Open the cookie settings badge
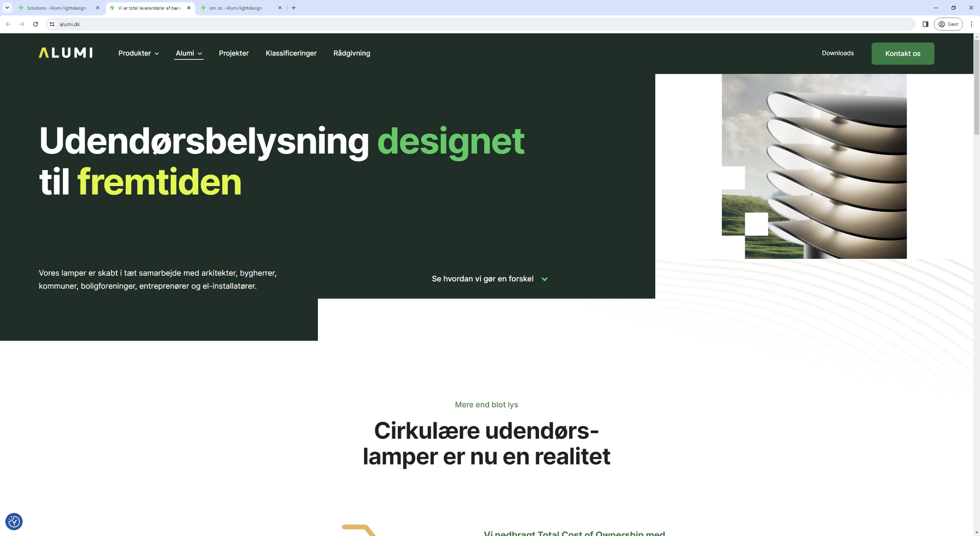The width and height of the screenshot is (980, 536). (x=14, y=522)
